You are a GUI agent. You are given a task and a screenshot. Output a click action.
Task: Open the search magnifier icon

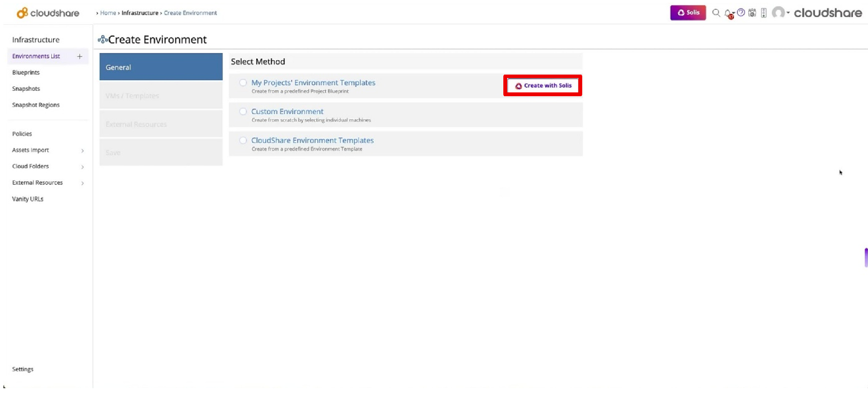click(x=716, y=13)
